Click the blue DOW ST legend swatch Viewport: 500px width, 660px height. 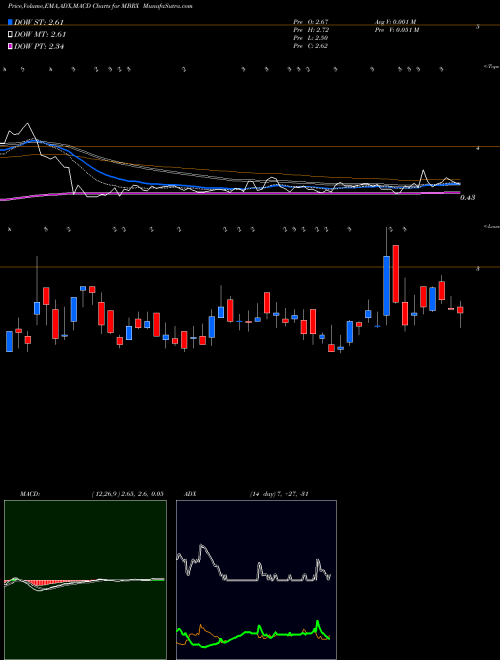click(x=10, y=22)
